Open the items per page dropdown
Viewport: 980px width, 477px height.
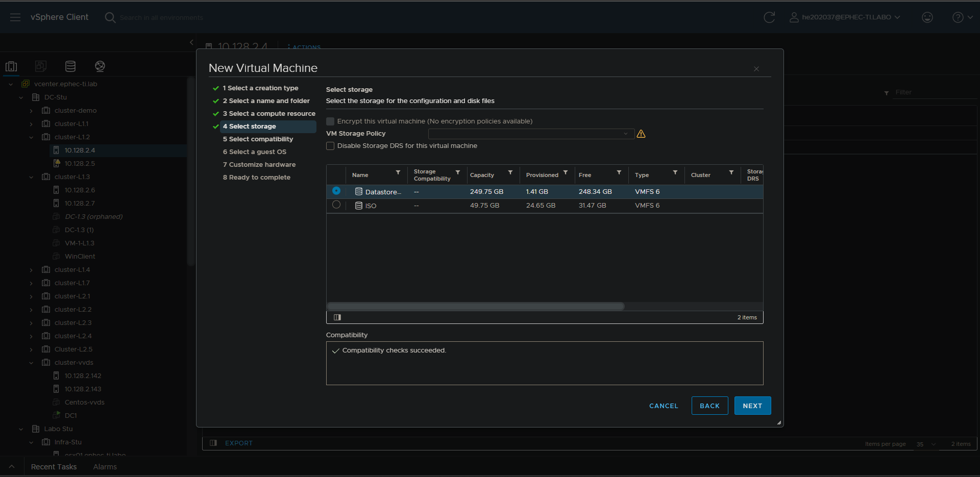(926, 444)
